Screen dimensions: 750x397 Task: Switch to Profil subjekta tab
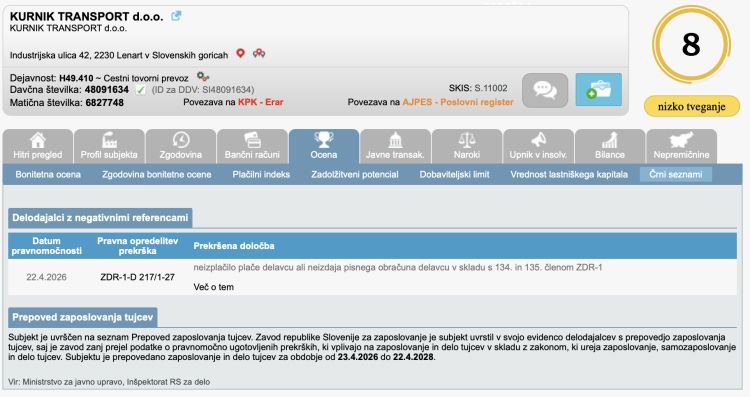109,146
